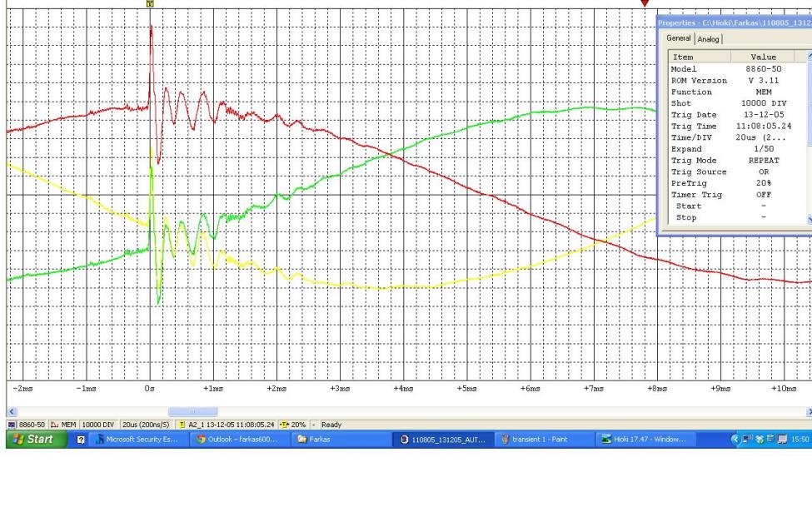Click the -2ms time axis label
Image resolution: width=812 pixels, height=507 pixels.
22,388
